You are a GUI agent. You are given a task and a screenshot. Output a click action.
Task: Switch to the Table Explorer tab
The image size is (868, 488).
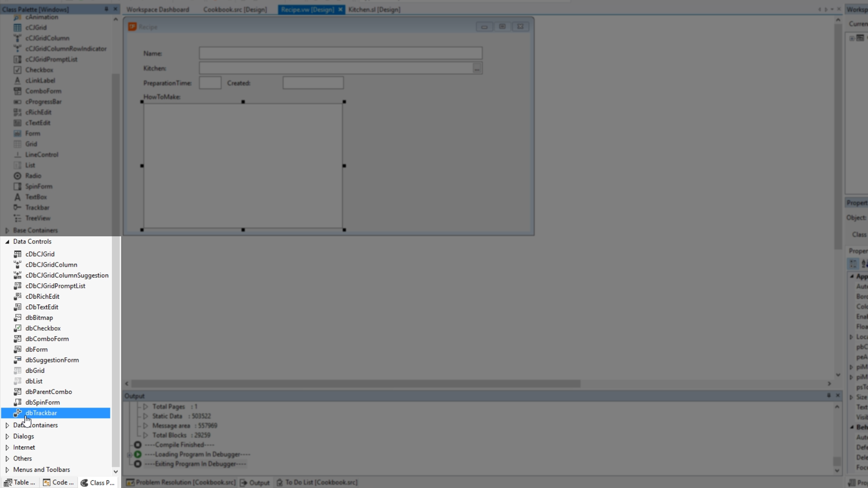(20, 483)
